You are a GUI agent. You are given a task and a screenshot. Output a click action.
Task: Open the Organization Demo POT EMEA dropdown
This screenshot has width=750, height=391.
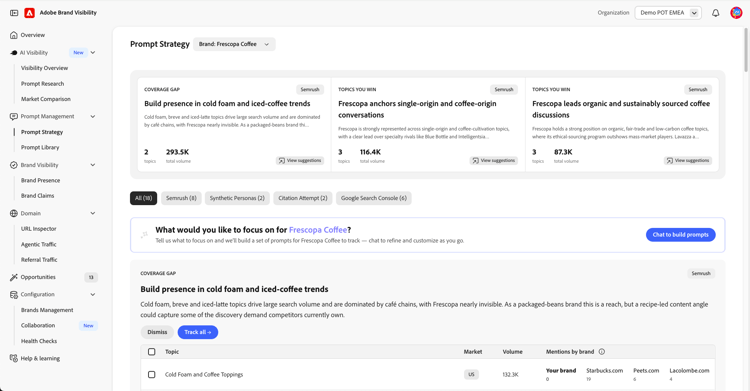tap(668, 13)
